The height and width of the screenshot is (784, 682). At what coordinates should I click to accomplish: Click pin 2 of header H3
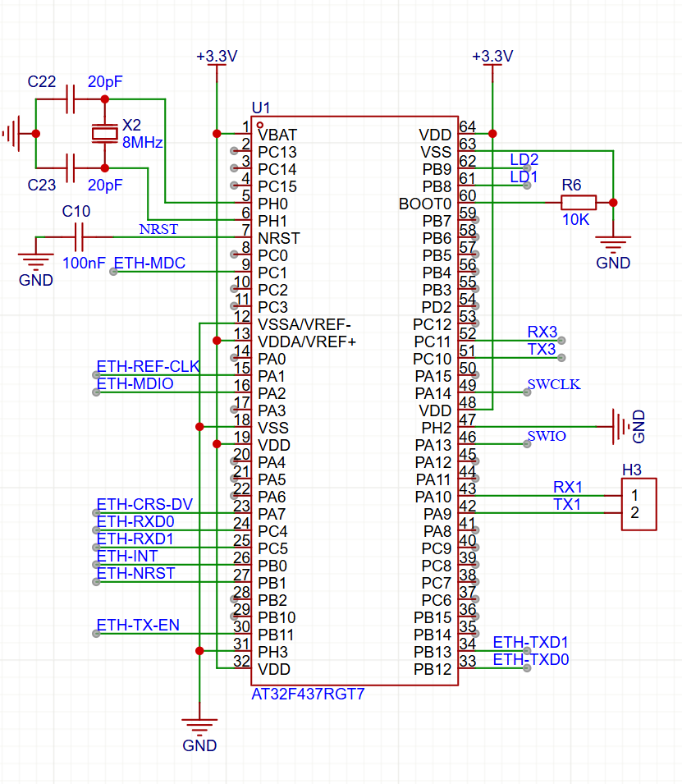(x=634, y=512)
